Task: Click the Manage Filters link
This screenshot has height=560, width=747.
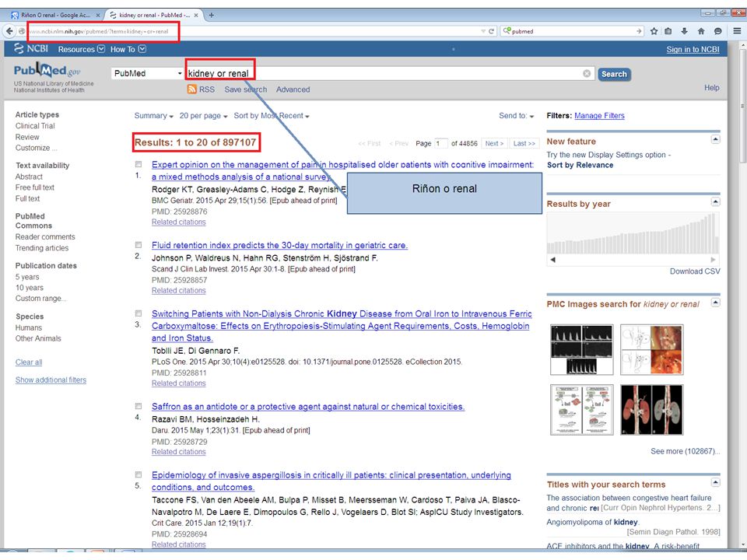Action: pos(599,116)
